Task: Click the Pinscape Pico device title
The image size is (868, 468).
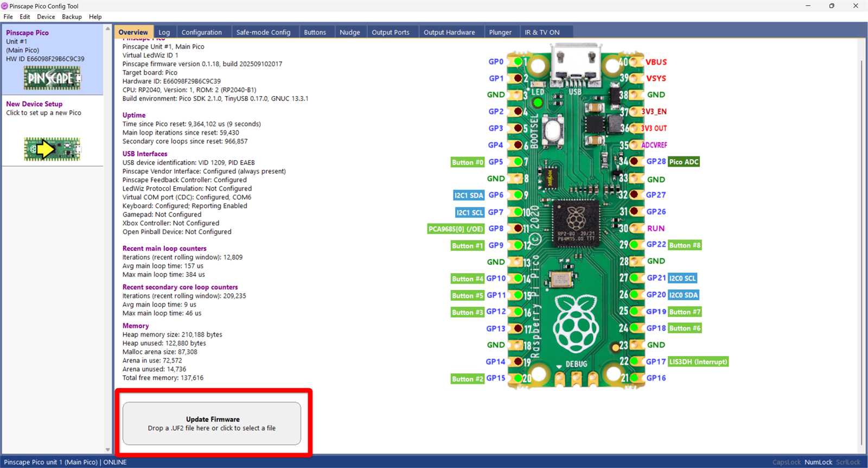Action: [x=27, y=33]
